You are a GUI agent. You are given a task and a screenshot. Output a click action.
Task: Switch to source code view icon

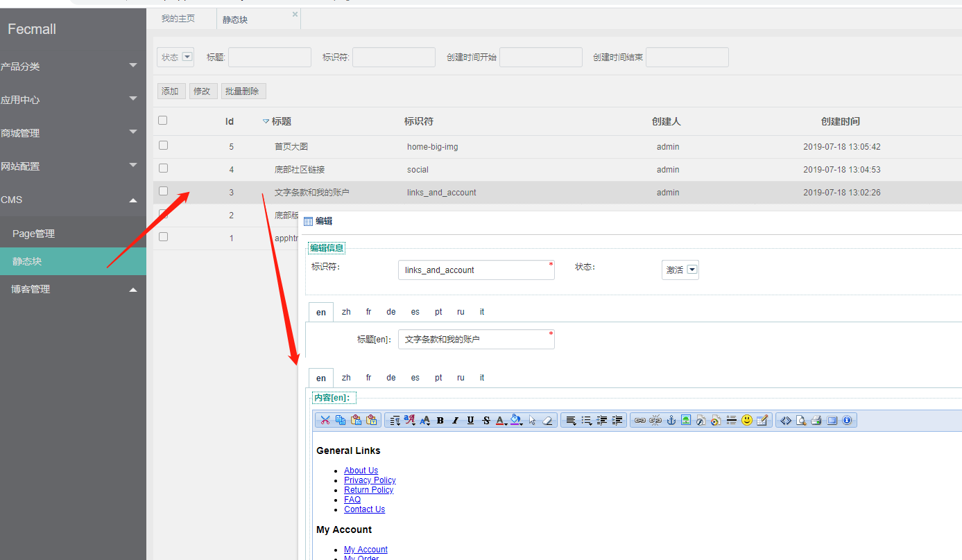[x=786, y=420]
